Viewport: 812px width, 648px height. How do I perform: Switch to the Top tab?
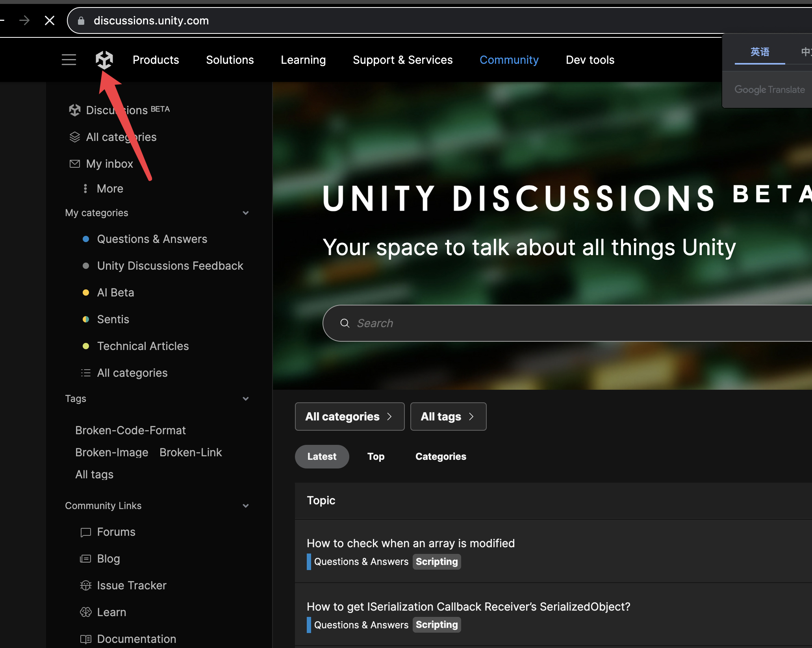point(376,457)
